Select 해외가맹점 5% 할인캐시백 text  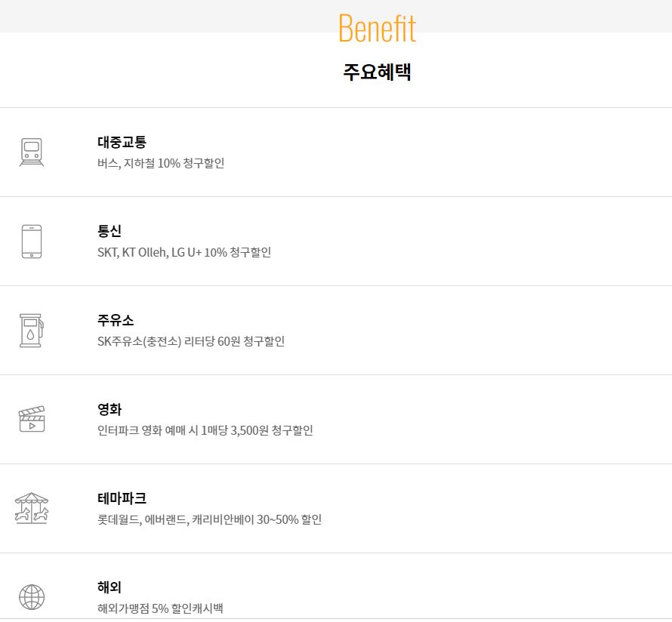(160, 608)
